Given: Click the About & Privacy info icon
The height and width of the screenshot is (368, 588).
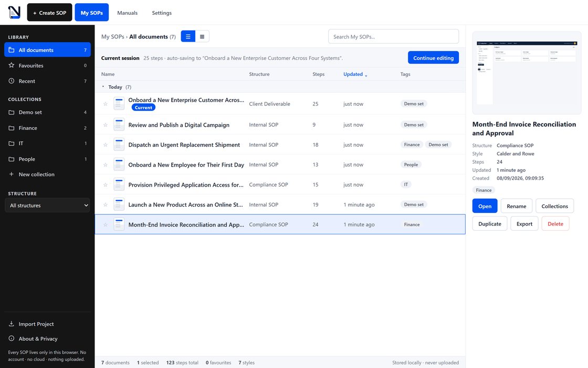Looking at the screenshot, I should [x=11, y=339].
